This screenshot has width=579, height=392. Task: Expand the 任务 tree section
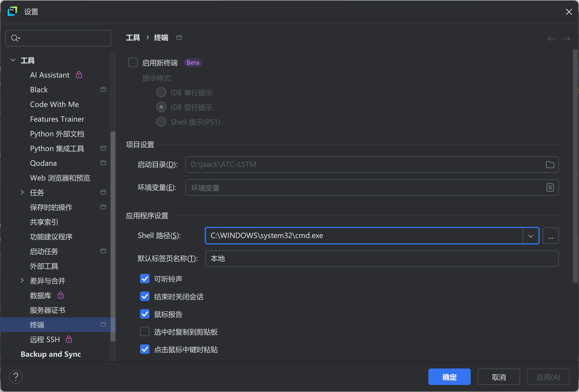[x=22, y=192]
